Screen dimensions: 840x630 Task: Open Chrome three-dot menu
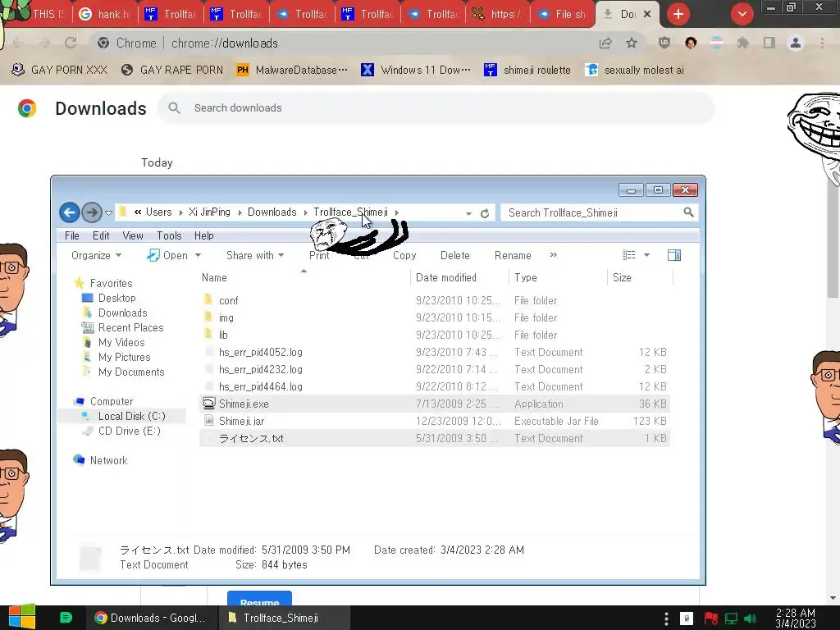coord(822,43)
